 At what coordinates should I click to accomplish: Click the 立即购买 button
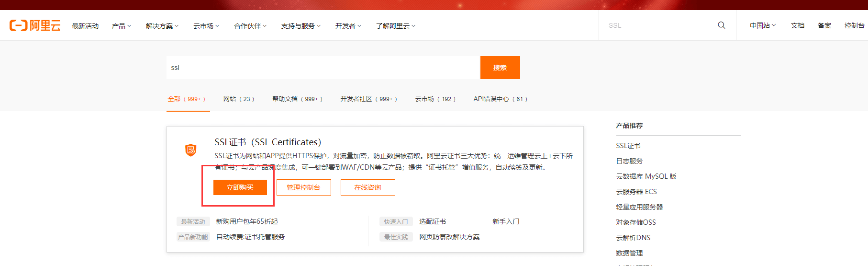pos(240,187)
